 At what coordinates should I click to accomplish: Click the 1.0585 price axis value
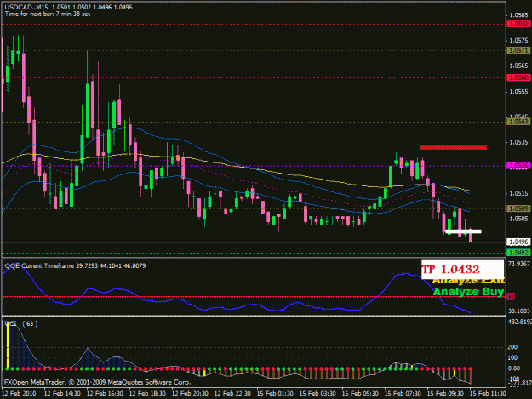519,15
